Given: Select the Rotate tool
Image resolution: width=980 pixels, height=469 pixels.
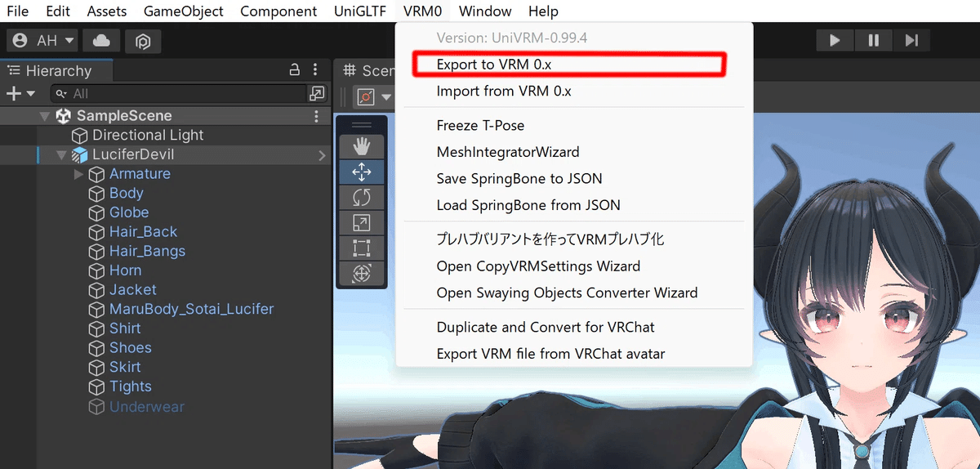Looking at the screenshot, I should (362, 197).
